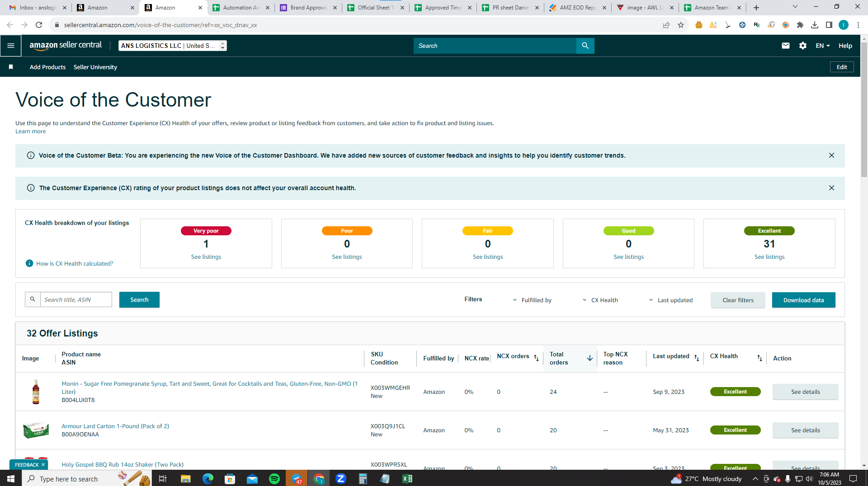Open See listings under Excellent card
This screenshot has height=486, width=868.
click(769, 257)
